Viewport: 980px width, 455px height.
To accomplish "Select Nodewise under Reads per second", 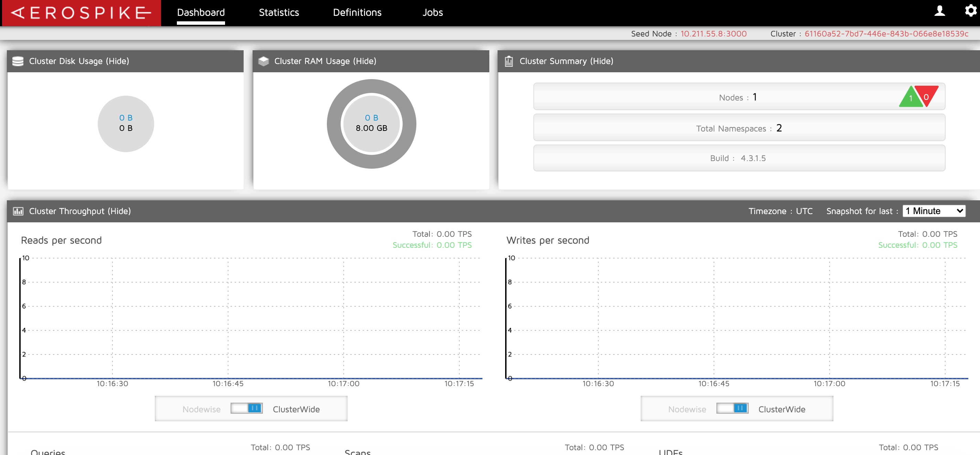I will tap(201, 409).
